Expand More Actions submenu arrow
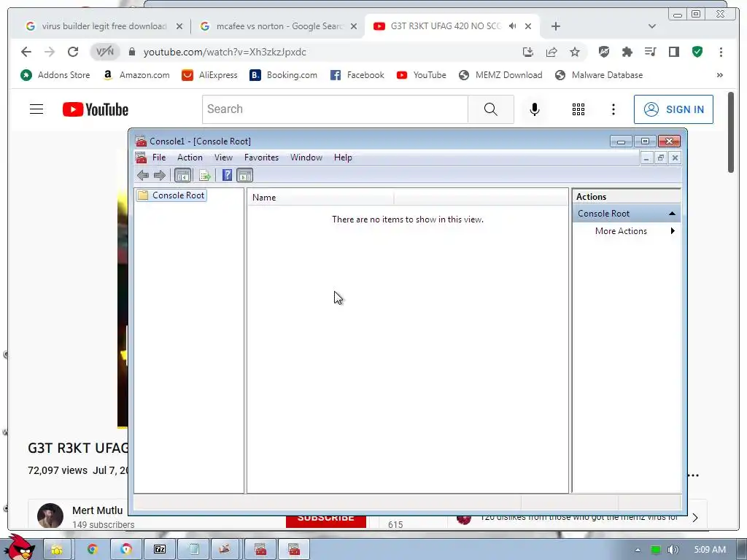747x560 pixels. tap(673, 231)
